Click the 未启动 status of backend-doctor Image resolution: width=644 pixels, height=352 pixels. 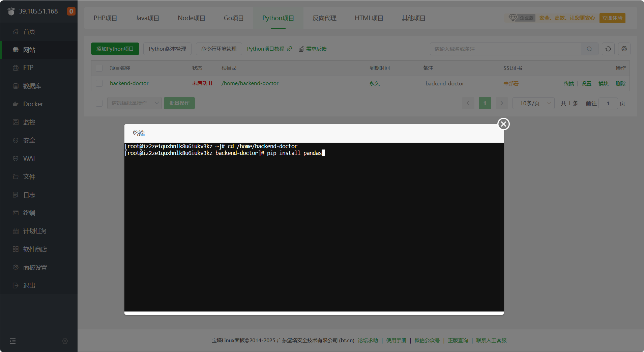[x=202, y=83]
